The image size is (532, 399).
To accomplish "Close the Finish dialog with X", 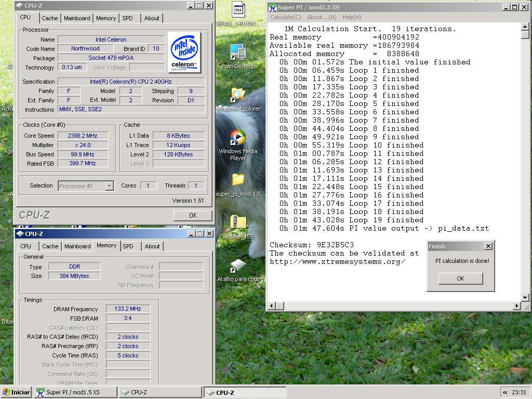I will point(488,246).
